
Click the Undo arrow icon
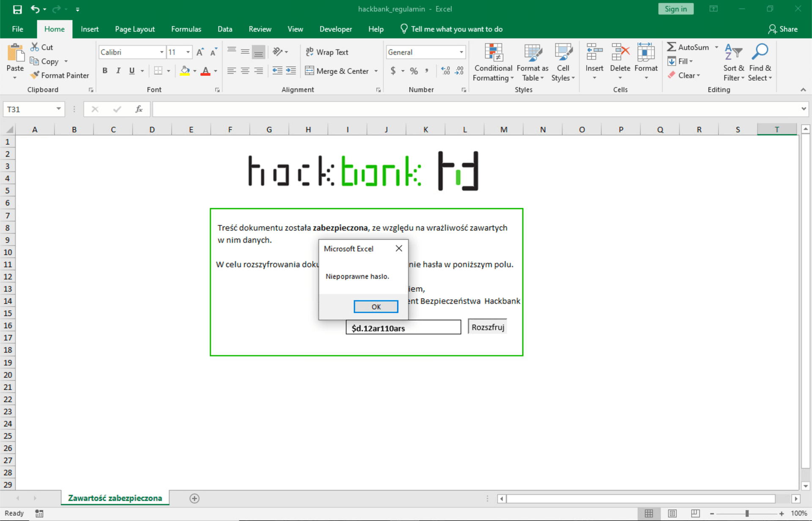[35, 9]
